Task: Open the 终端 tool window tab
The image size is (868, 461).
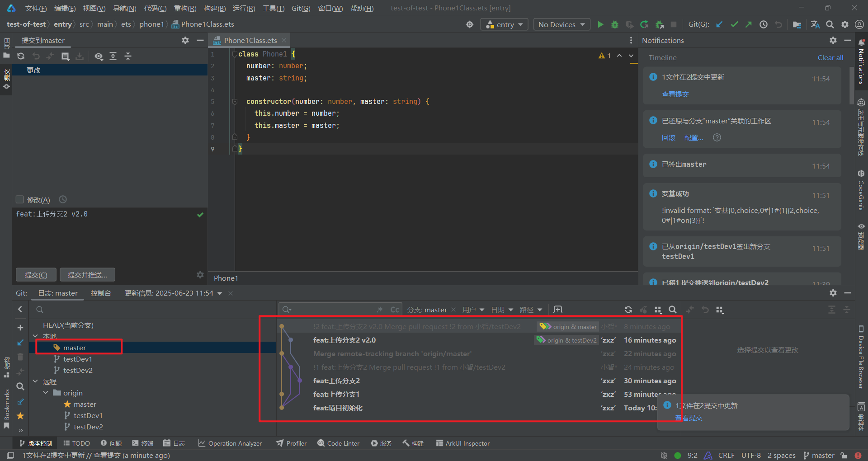Action: point(143,443)
